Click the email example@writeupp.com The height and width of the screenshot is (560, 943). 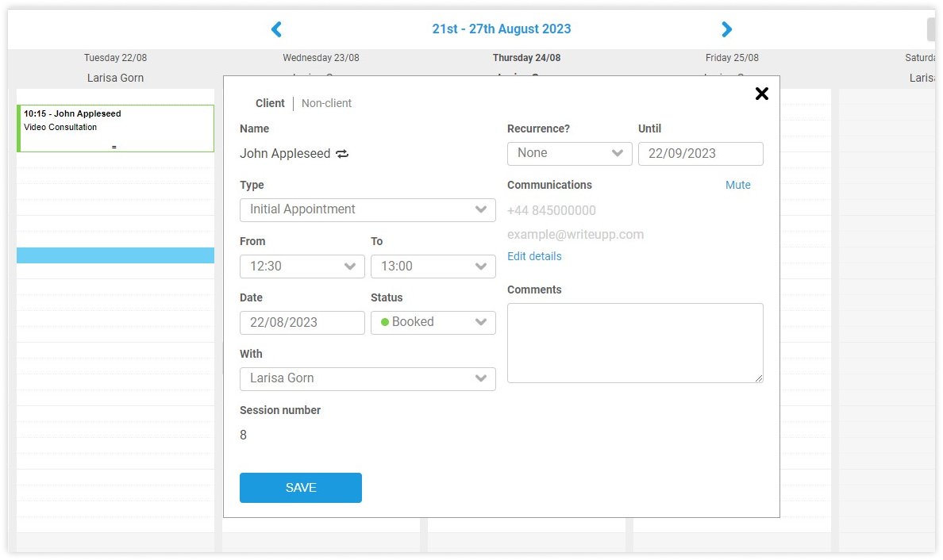575,234
